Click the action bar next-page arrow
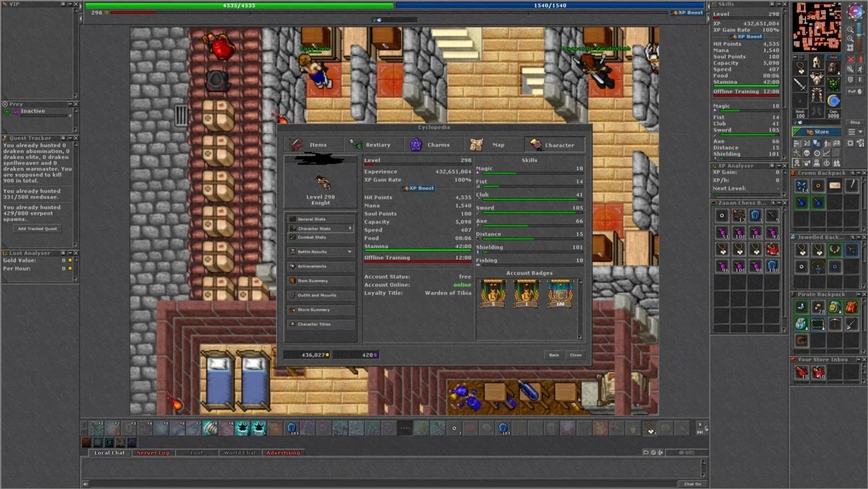Image resolution: width=868 pixels, height=489 pixels. [700, 424]
